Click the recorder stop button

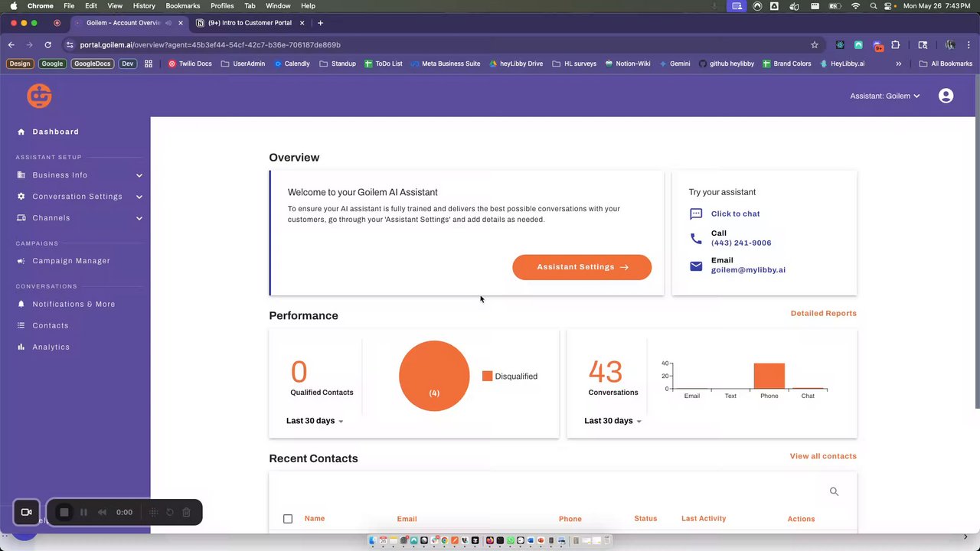click(64, 512)
